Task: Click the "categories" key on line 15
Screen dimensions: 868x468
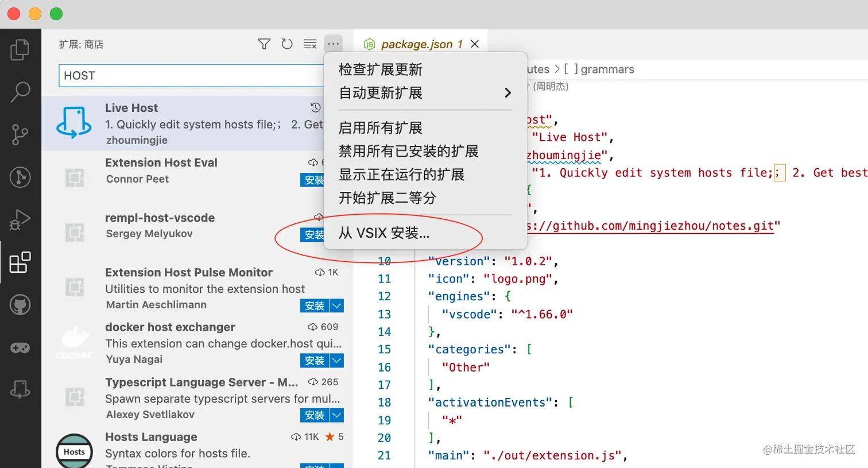Action: [x=470, y=350]
